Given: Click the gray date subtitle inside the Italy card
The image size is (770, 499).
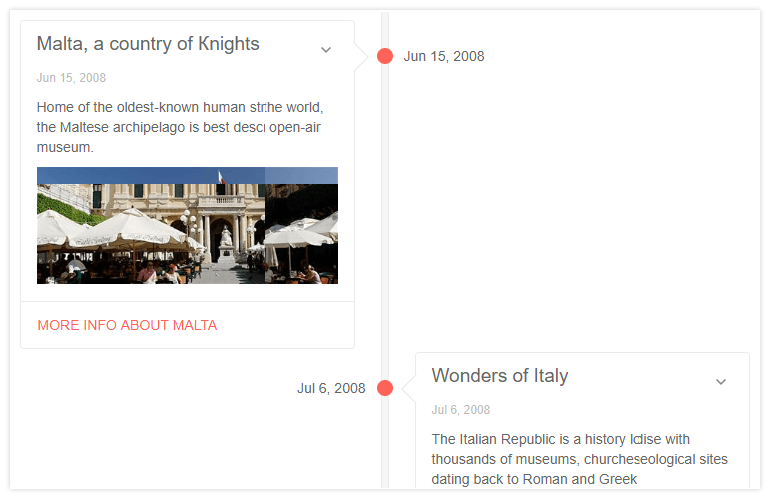Looking at the screenshot, I should click(x=461, y=410).
